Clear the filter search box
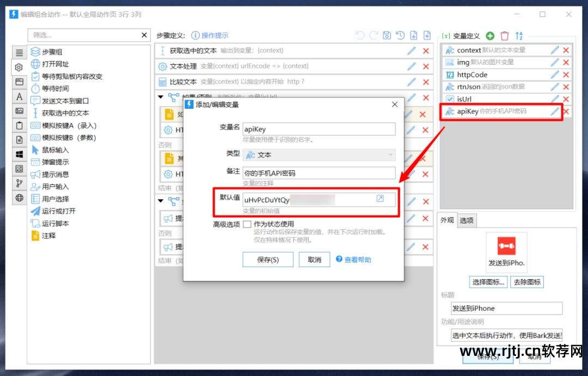 coord(144,35)
